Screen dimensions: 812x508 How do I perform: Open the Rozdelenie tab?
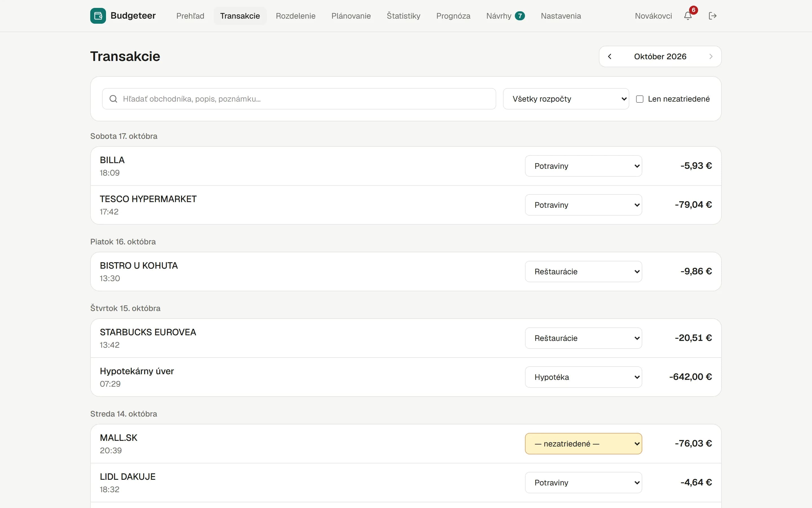pyautogui.click(x=295, y=16)
